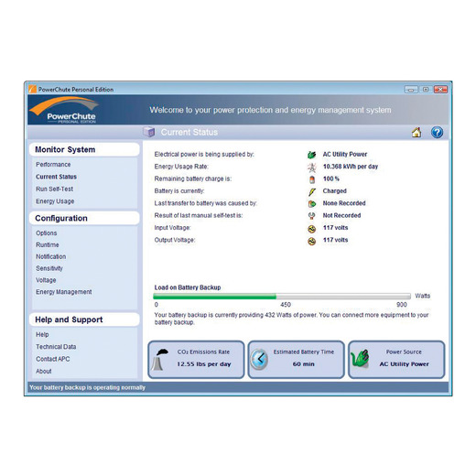Open the About page
The width and height of the screenshot is (476, 476).
[44, 372]
